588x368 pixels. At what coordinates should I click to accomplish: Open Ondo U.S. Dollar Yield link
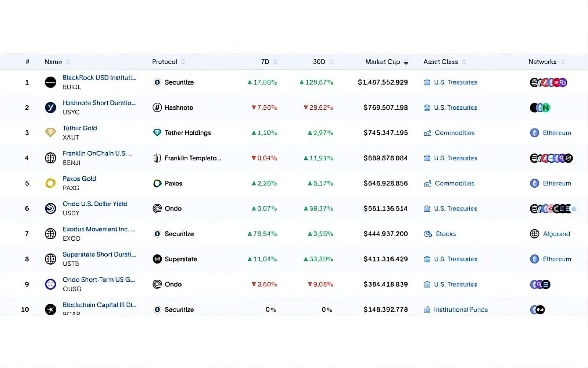[x=95, y=204]
